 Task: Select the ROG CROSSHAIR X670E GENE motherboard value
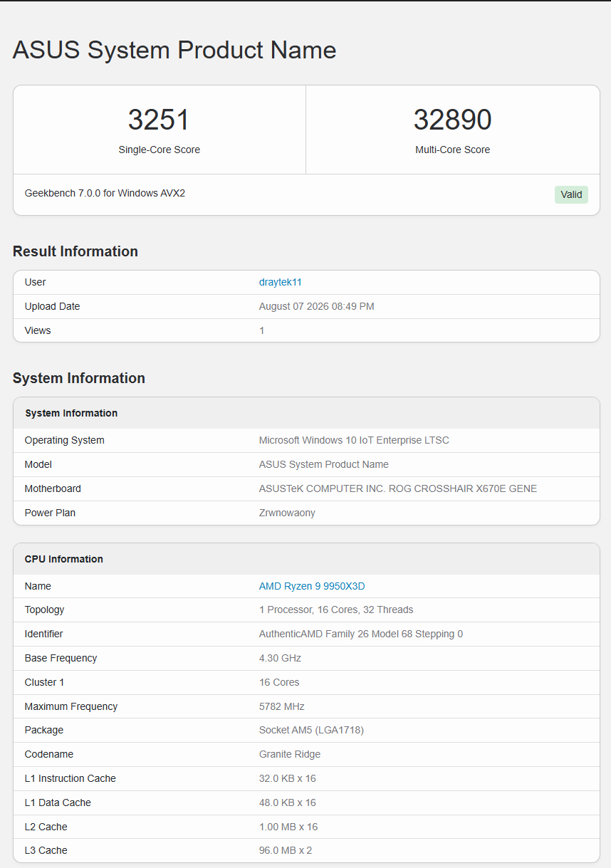[x=398, y=488]
